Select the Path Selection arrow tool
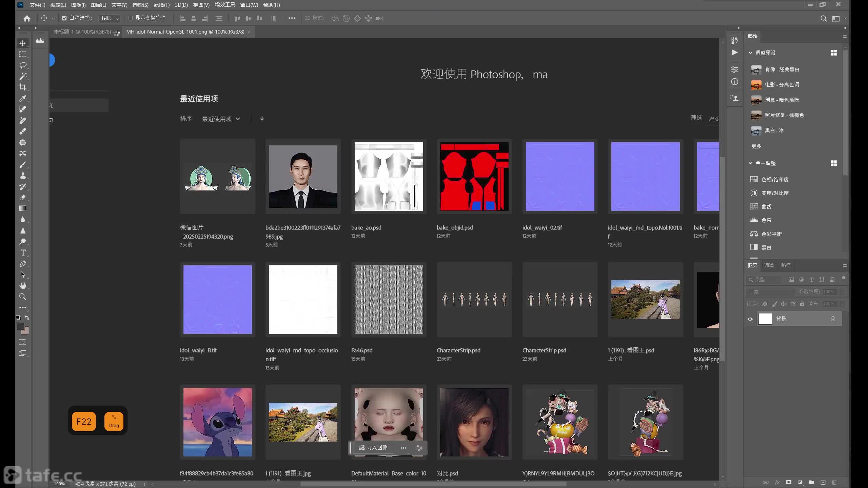 pyautogui.click(x=23, y=274)
